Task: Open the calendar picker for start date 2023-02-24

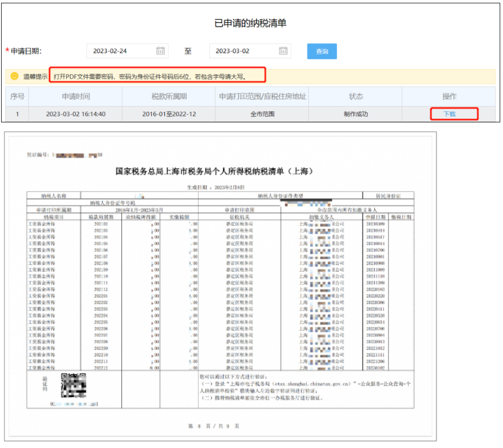Action: coord(160,51)
